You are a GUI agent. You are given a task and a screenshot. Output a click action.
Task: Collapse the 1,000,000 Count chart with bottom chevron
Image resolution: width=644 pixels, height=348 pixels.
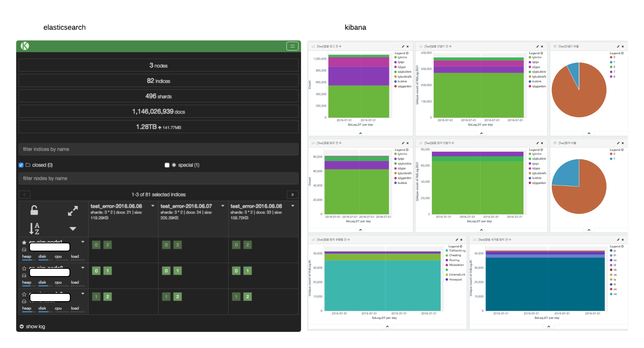point(360,133)
